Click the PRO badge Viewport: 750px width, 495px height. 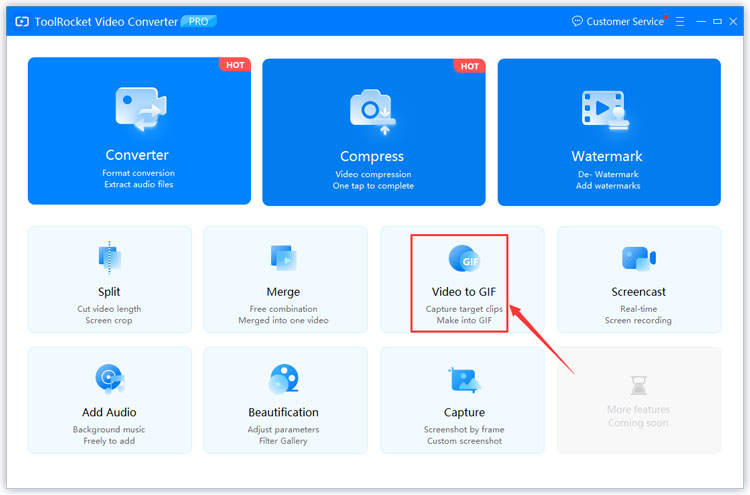pyautogui.click(x=199, y=22)
